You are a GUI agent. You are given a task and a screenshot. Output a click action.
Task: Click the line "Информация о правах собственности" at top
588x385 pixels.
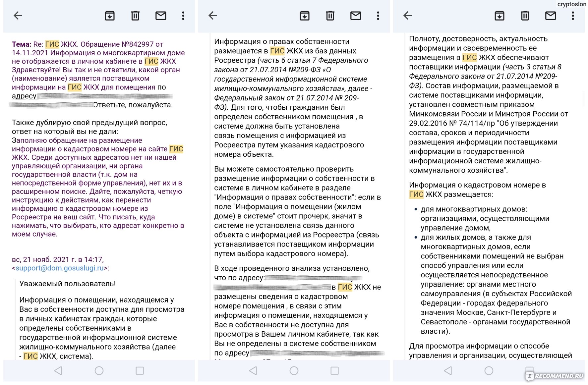click(x=282, y=41)
